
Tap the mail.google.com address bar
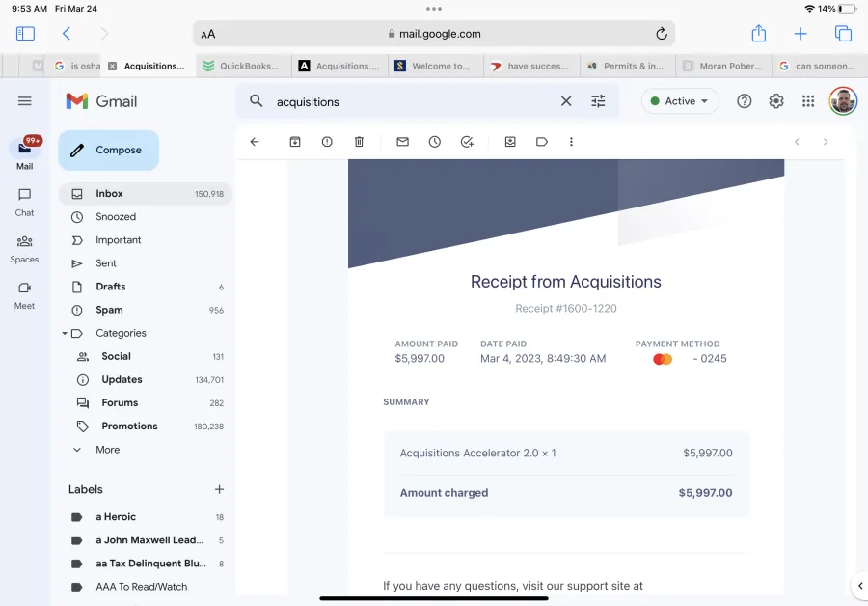click(x=434, y=34)
